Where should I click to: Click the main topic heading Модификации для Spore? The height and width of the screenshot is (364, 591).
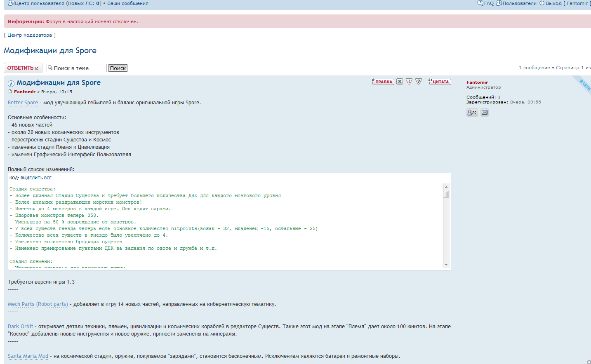pyautogui.click(x=50, y=51)
